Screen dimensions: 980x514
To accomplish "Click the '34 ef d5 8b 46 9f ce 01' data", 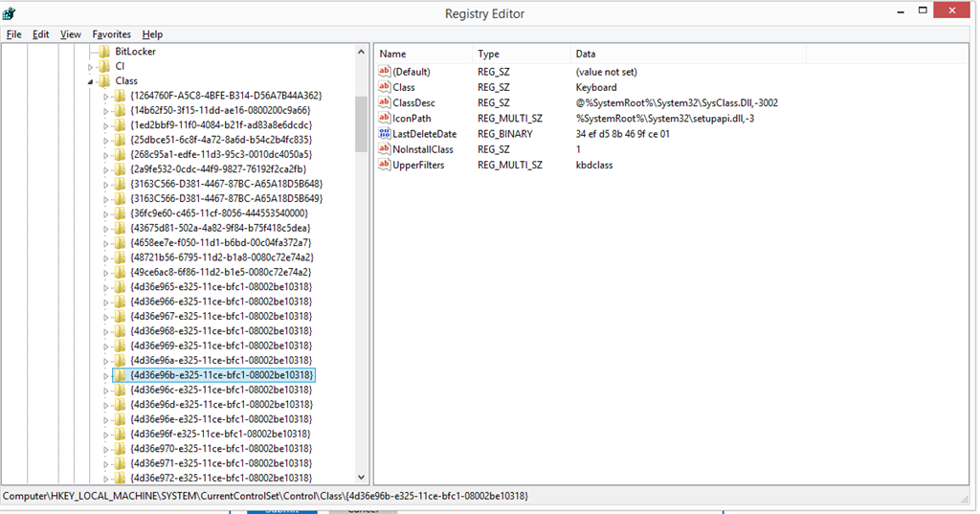I will tap(622, 134).
